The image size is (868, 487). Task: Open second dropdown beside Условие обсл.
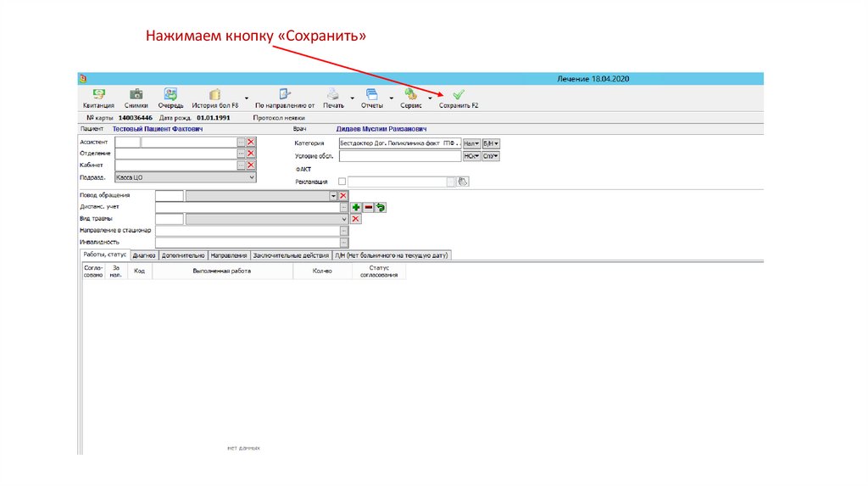coord(491,156)
